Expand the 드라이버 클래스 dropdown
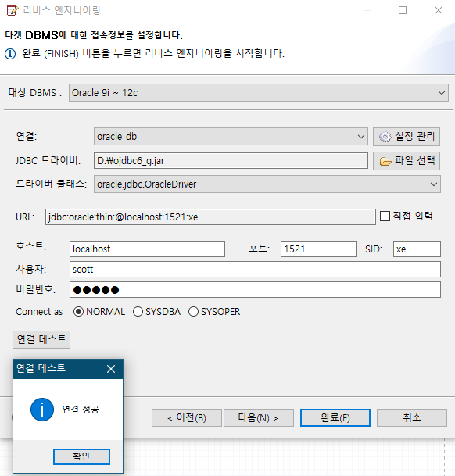The height and width of the screenshot is (476, 455). (267, 184)
